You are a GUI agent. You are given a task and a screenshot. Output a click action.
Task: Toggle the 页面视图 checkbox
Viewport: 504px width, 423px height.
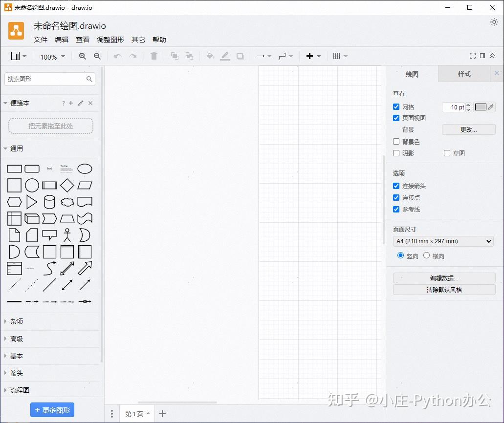396,118
